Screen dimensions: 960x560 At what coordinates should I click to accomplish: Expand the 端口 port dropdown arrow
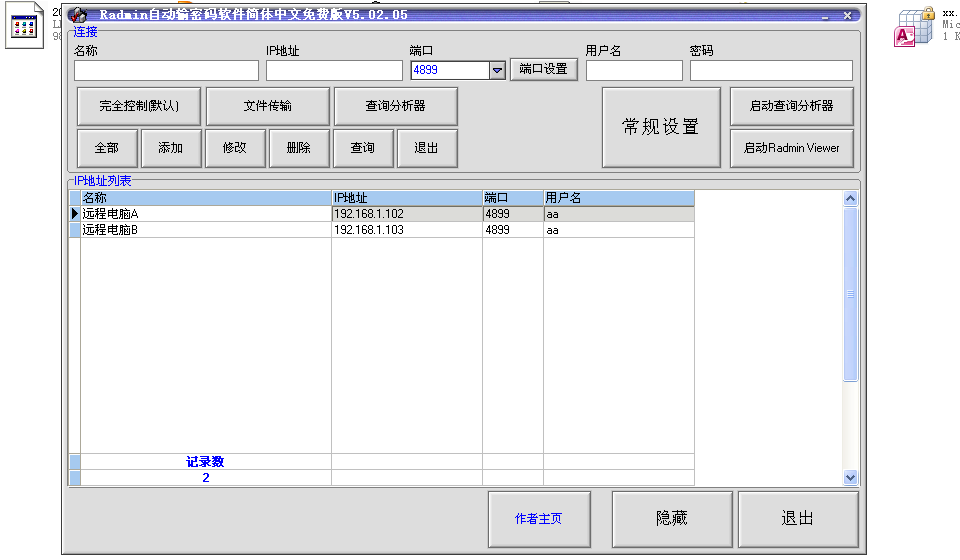click(497, 70)
